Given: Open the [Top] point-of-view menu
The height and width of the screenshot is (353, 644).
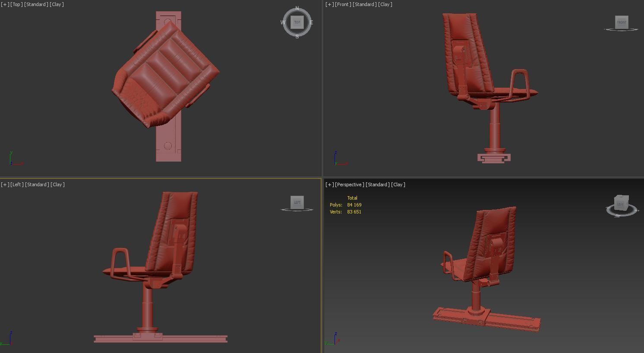Looking at the screenshot, I should tap(16, 4).
